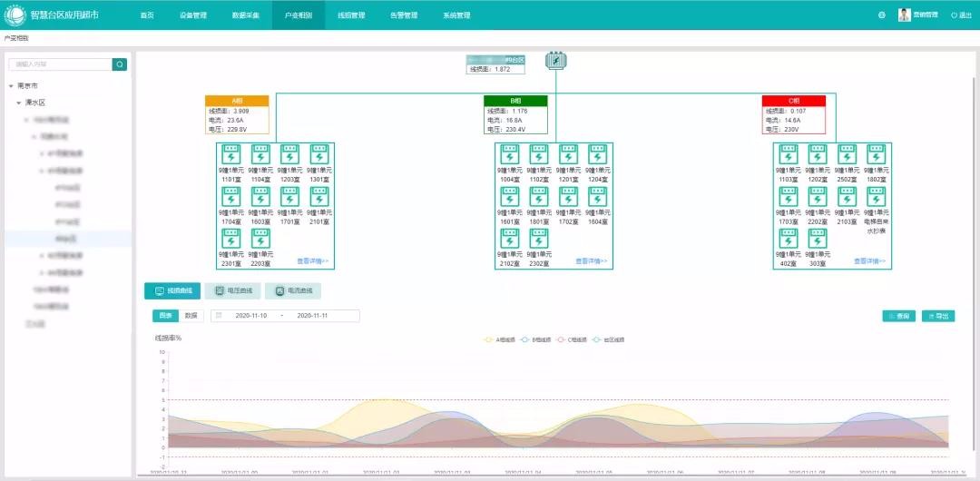Click the 导出 export button
Viewport: 980px width, 481px height.
pyautogui.click(x=938, y=316)
